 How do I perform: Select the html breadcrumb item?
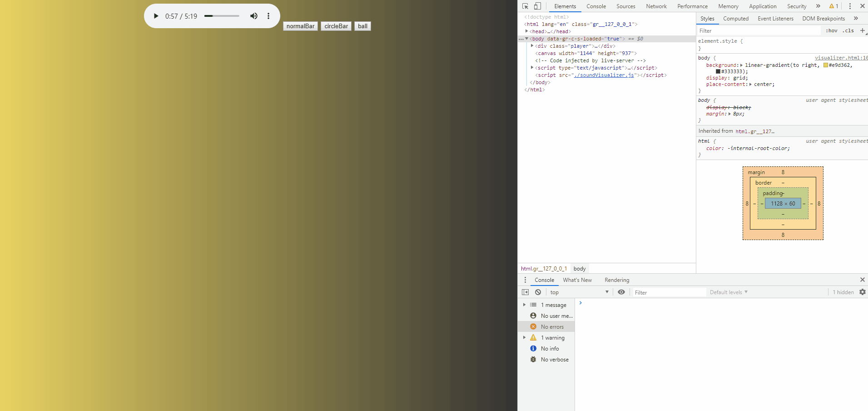[544, 269]
